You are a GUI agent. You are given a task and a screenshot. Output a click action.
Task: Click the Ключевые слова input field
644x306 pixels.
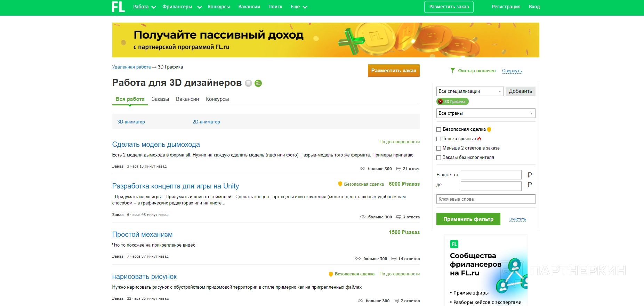point(485,199)
